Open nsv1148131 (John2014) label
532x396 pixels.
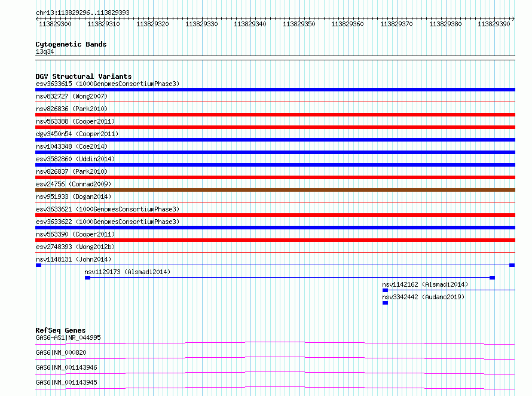pos(74,259)
